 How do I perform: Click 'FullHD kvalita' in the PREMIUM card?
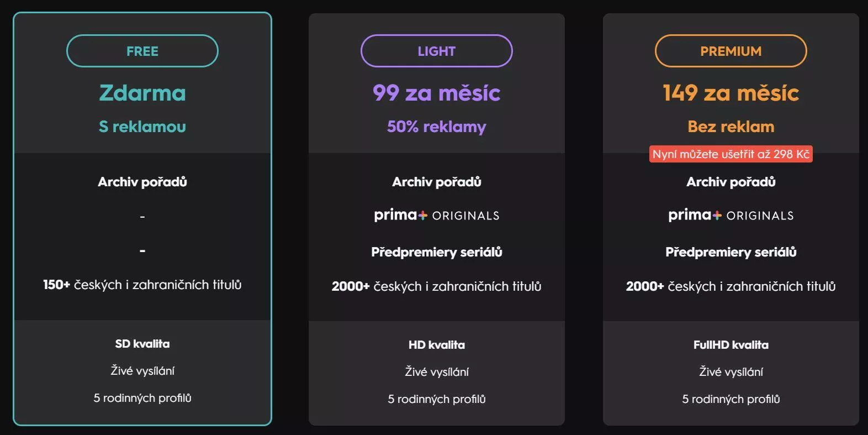point(731,345)
